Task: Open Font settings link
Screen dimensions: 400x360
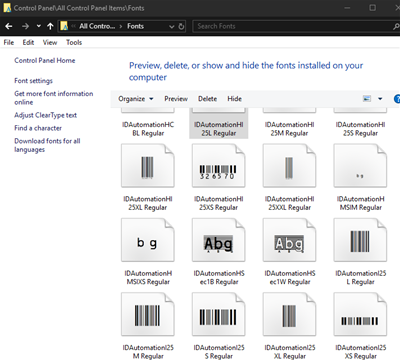Action: [x=33, y=81]
